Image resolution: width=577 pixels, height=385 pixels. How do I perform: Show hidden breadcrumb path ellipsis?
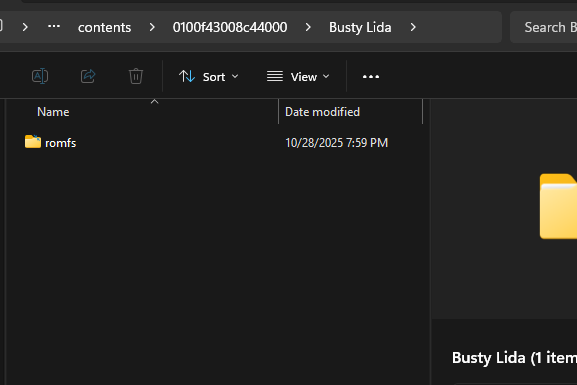point(54,26)
